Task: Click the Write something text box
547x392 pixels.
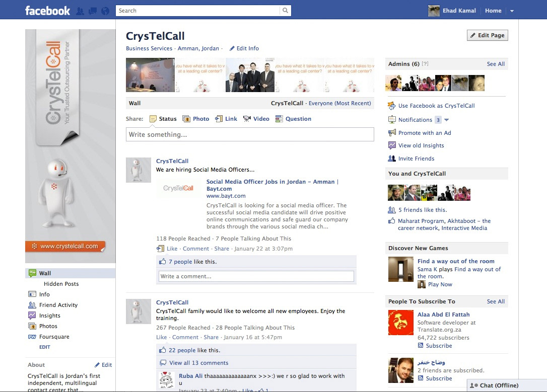Action: click(250, 134)
